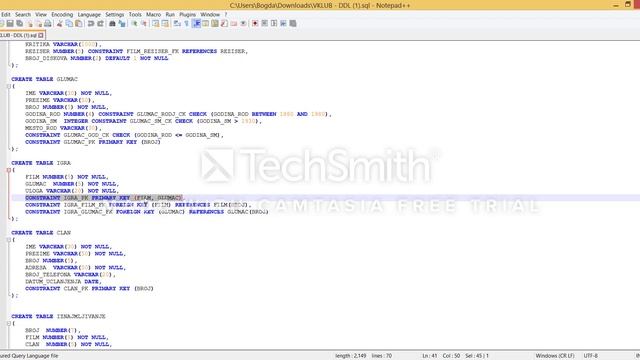
Task: Click the length : 2,149 status entry
Action: 350,356
